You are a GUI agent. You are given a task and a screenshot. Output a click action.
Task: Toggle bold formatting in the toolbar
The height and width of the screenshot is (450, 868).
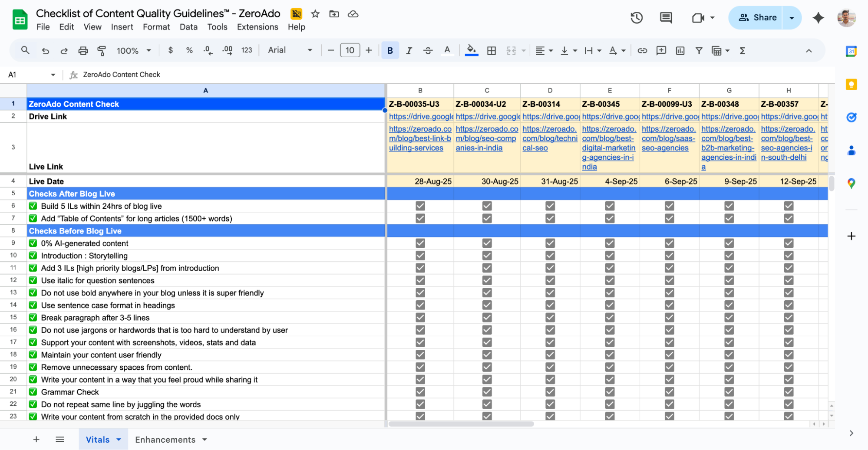[x=389, y=50]
